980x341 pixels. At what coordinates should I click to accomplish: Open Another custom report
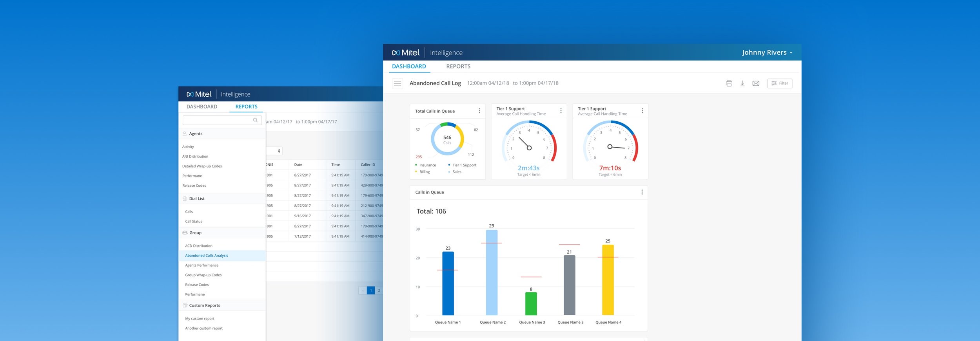pos(204,328)
